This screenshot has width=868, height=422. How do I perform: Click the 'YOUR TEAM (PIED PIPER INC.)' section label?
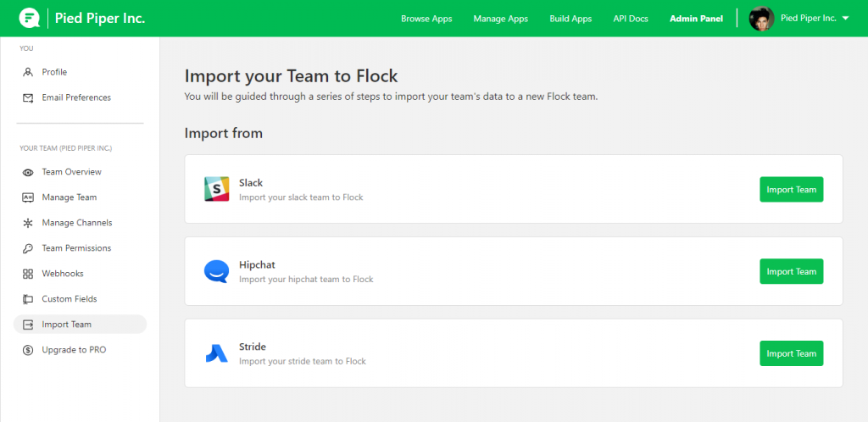tap(66, 148)
